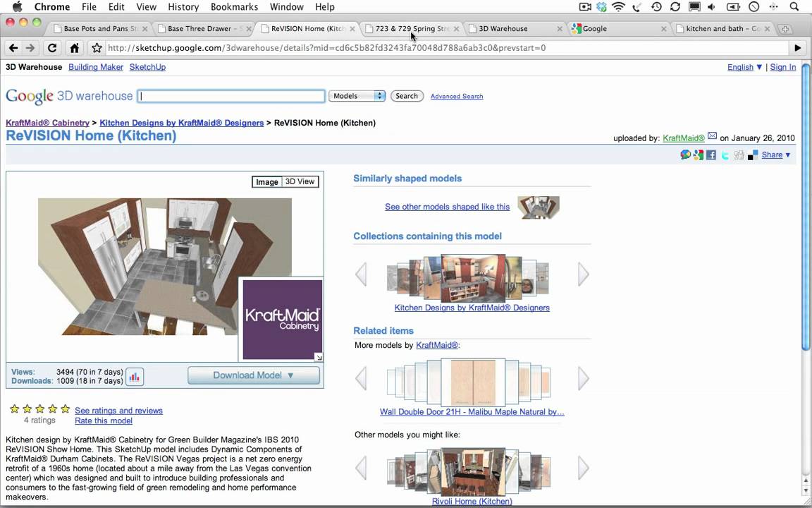812x508 pixels.
Task: Switch to the 3D Warehouse tab
Action: [515, 29]
